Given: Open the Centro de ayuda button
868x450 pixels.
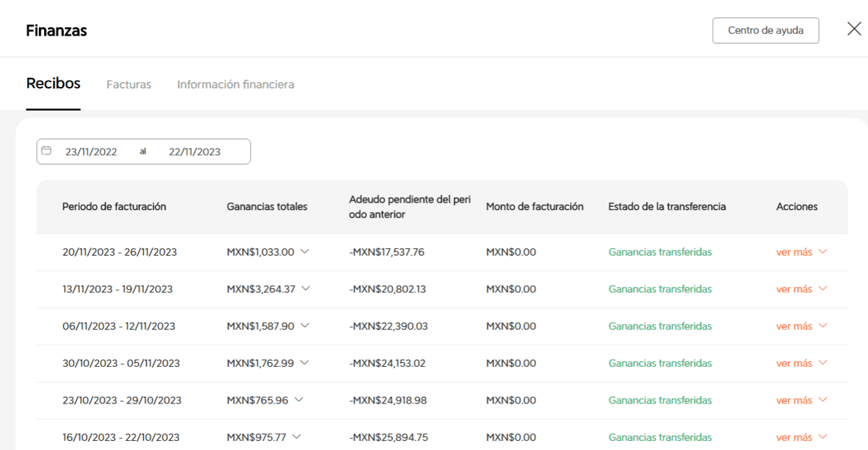Looking at the screenshot, I should [765, 31].
